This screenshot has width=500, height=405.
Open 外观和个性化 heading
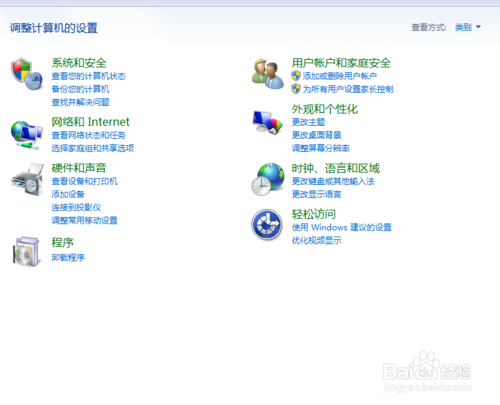(325, 109)
